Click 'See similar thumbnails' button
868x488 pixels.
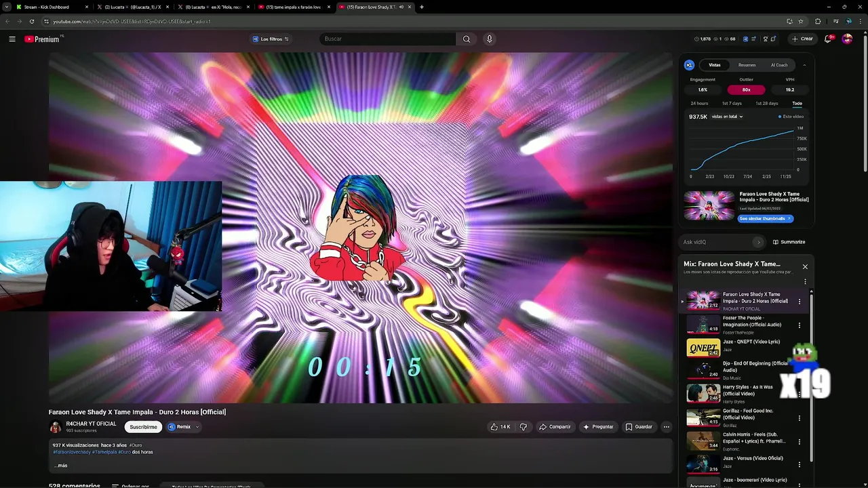click(765, 219)
